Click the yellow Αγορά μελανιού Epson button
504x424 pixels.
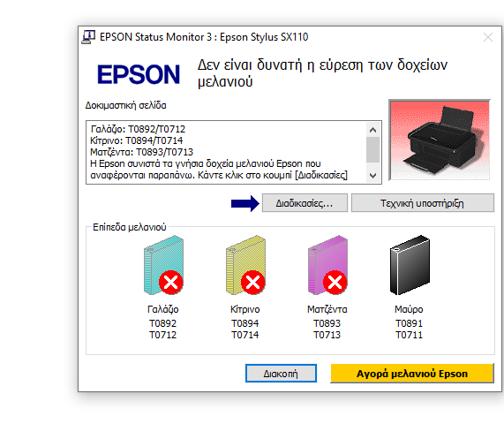(x=412, y=374)
